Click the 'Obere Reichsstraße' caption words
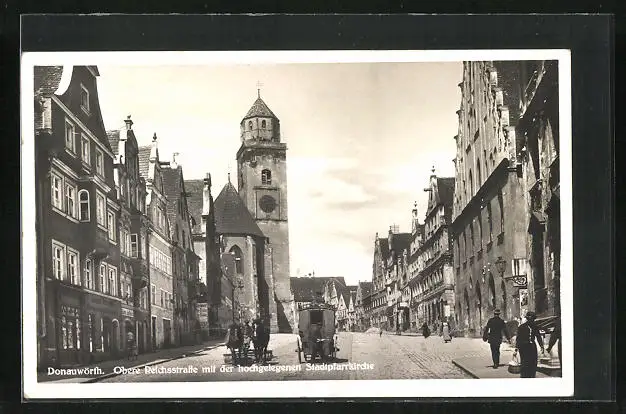 click(156, 370)
